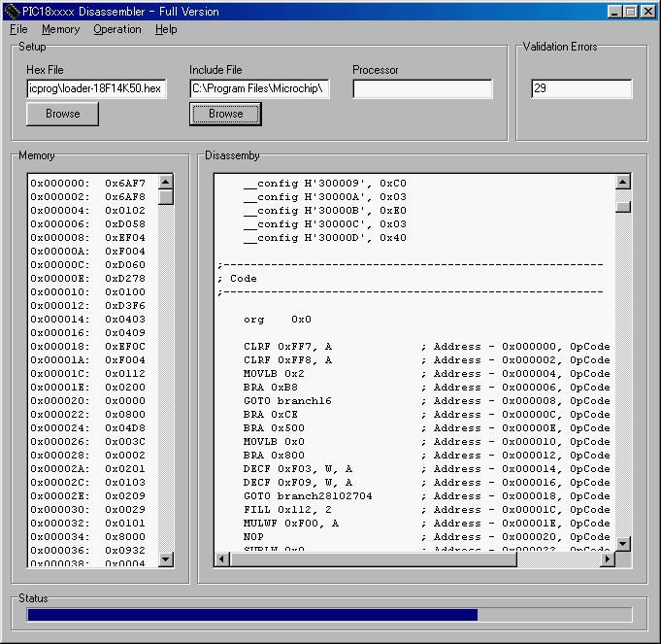Click the __config H'30000B', 0xE0 line
The width and height of the screenshot is (661, 644).
pos(324,210)
